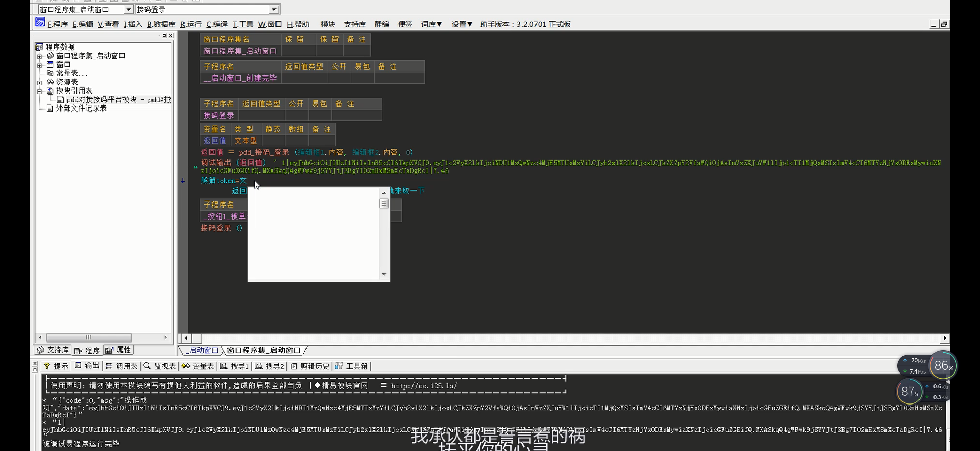Open the R.运行 menu
This screenshot has width=980, height=451.
point(191,24)
